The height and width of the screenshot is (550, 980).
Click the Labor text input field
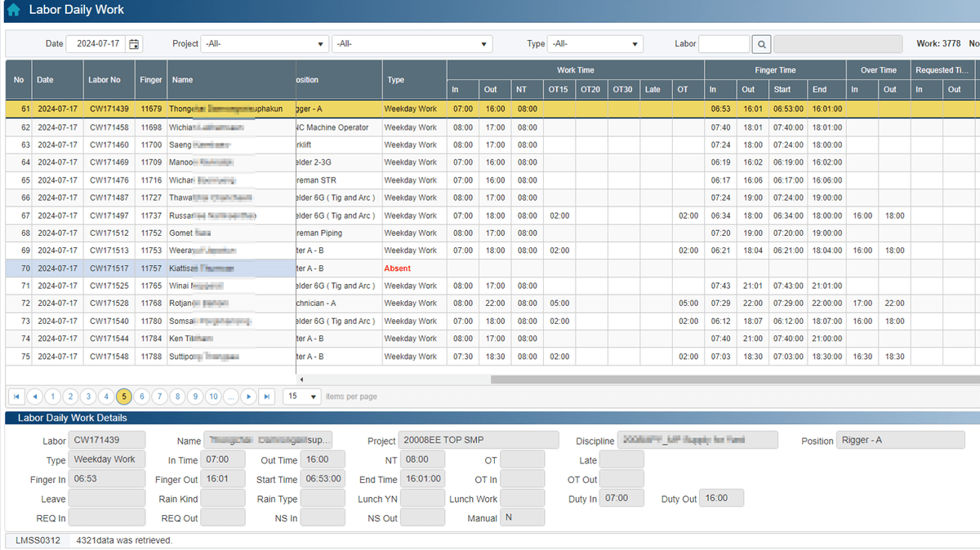click(x=724, y=44)
